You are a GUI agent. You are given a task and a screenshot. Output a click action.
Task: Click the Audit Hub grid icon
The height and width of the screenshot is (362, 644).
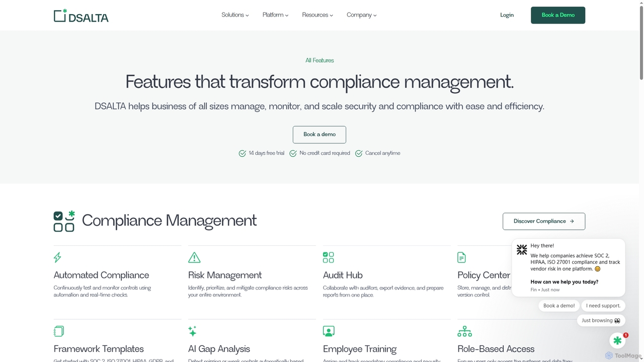(x=329, y=257)
